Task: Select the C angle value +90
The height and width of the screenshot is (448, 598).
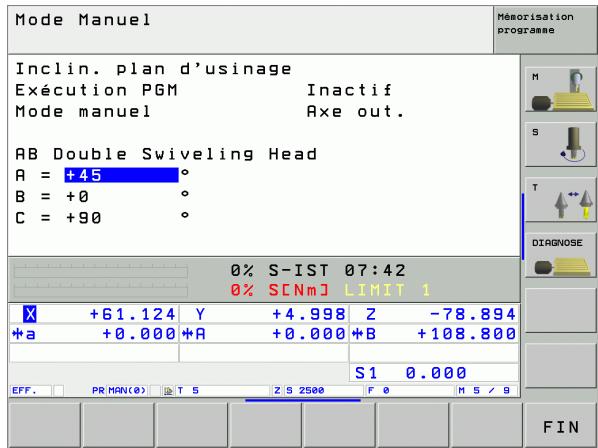Action: (84, 218)
